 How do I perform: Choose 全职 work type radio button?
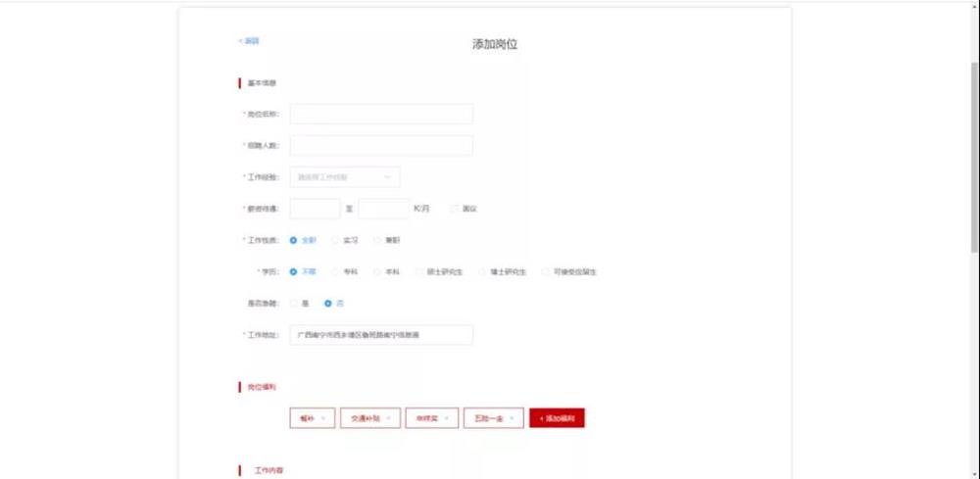click(294, 240)
